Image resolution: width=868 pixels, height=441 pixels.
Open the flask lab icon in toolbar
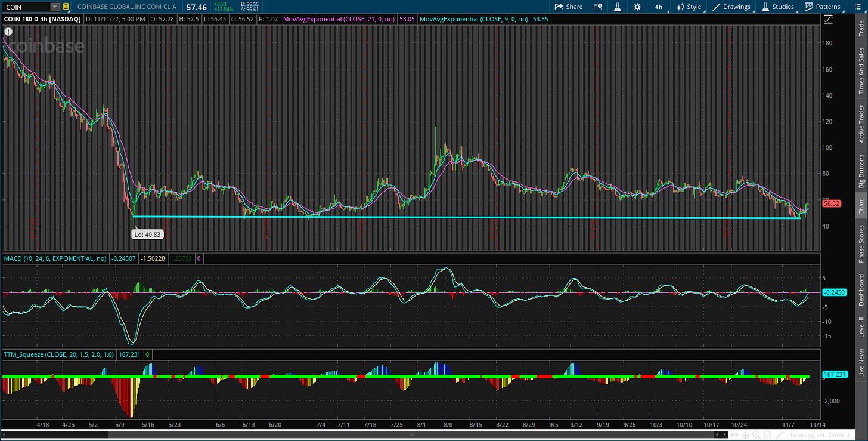coord(618,7)
